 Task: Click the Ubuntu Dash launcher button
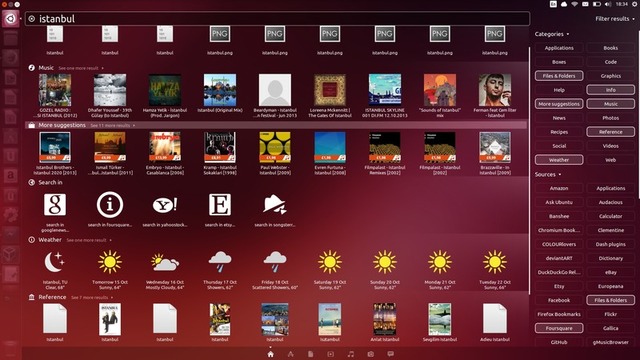[x=10, y=18]
